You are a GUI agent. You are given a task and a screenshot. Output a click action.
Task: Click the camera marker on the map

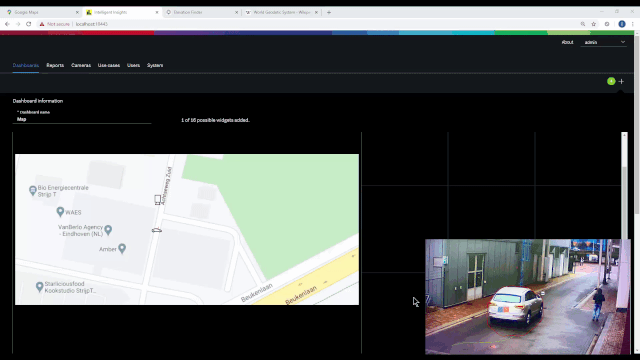pos(158,200)
